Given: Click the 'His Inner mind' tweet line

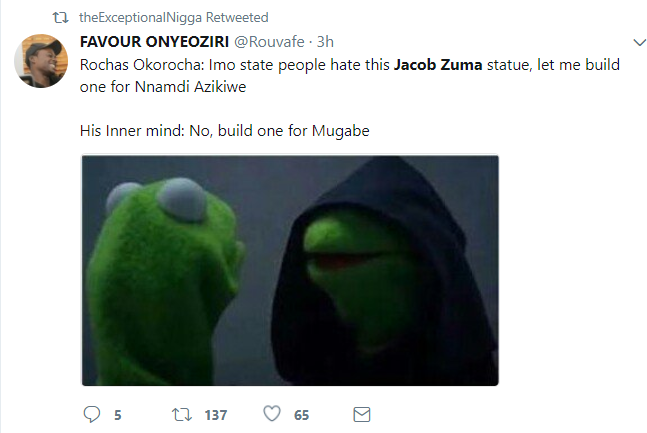Looking at the screenshot, I should [x=224, y=131].
